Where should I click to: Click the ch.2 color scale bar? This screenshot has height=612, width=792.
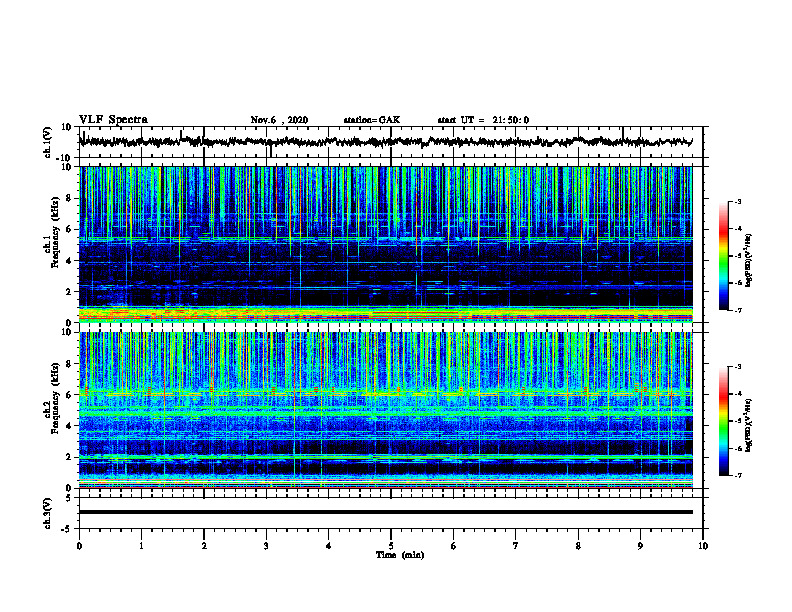(723, 421)
